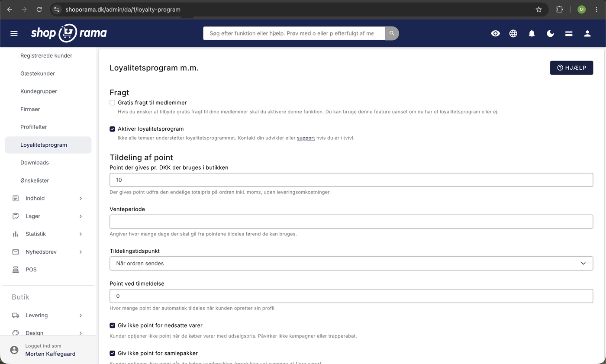Expand the Statistik menu chevron
Screen dimensions: 606x364
pyautogui.click(x=81, y=234)
